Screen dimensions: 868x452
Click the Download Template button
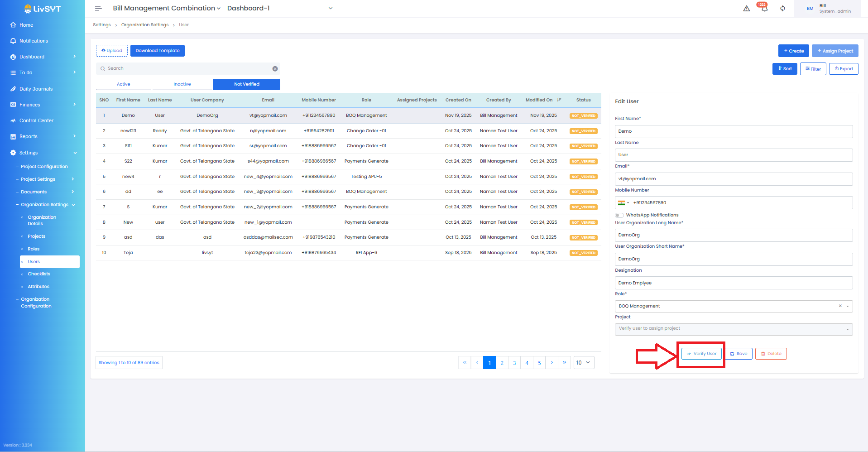point(157,51)
